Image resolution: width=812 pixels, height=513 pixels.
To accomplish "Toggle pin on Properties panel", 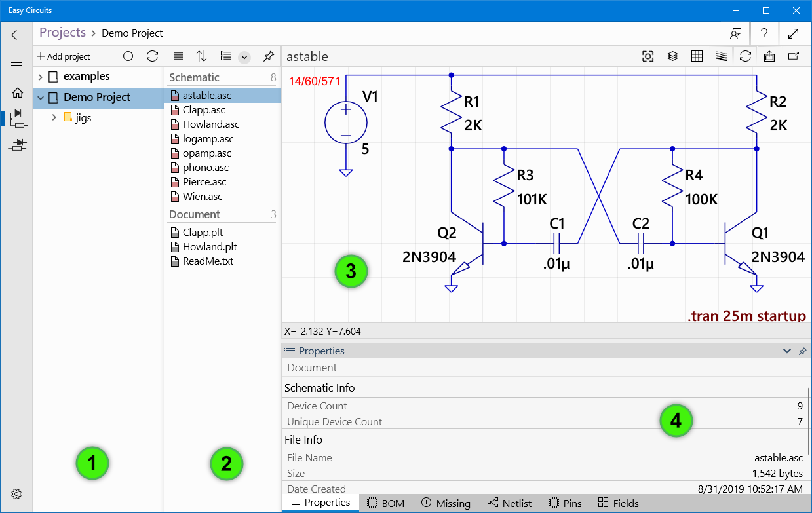I will [802, 351].
